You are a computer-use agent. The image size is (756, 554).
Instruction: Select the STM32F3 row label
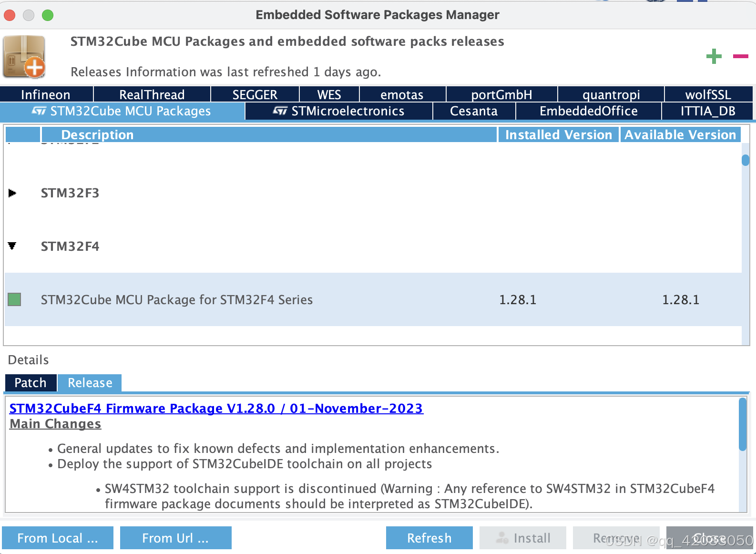coord(70,193)
